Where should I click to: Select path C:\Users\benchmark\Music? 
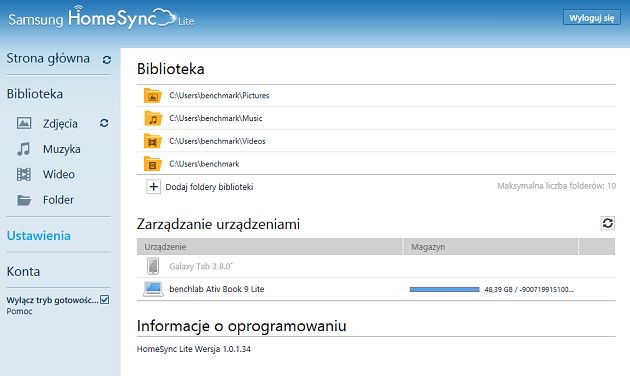click(216, 118)
